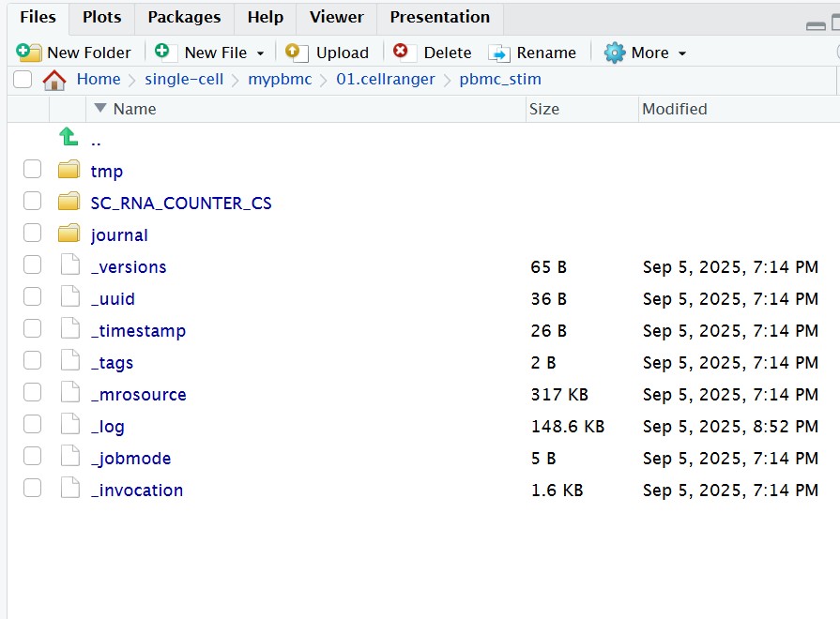Screen dimensions: 840x619
Task: Click the Upload arrow icon
Action: pos(297,53)
